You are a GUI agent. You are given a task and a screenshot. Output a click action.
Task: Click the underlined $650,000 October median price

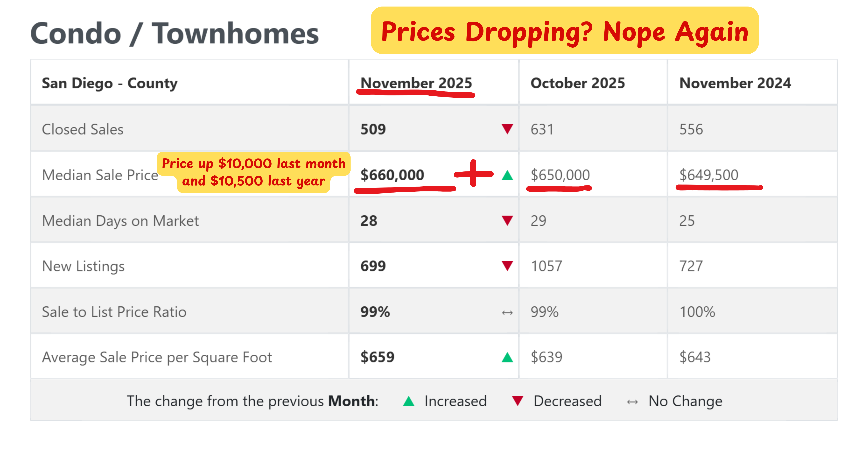(560, 175)
